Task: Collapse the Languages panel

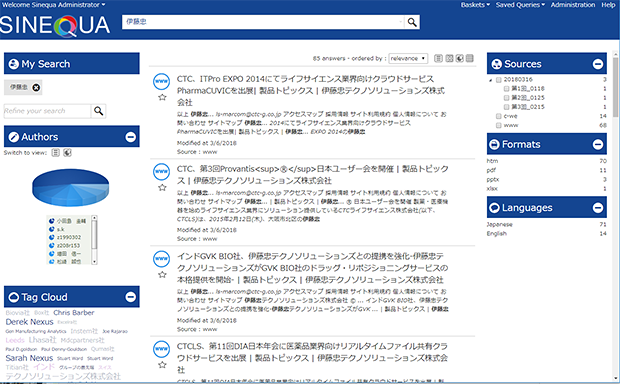Action: [598, 208]
